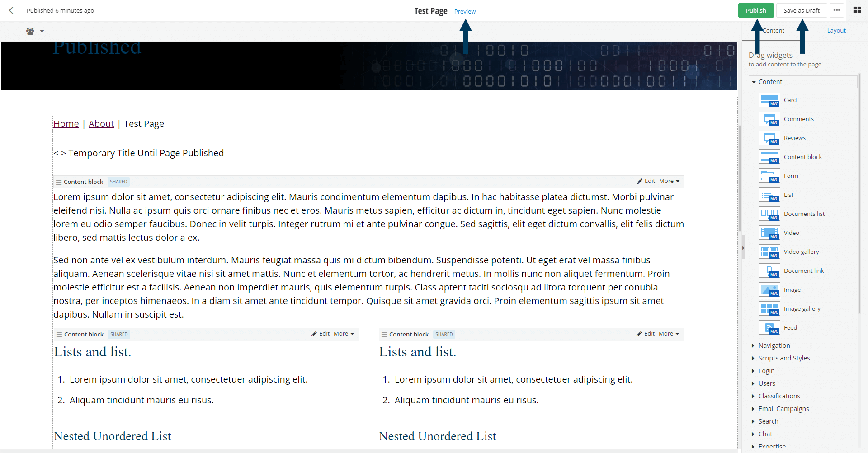Click the Publish button

click(756, 10)
